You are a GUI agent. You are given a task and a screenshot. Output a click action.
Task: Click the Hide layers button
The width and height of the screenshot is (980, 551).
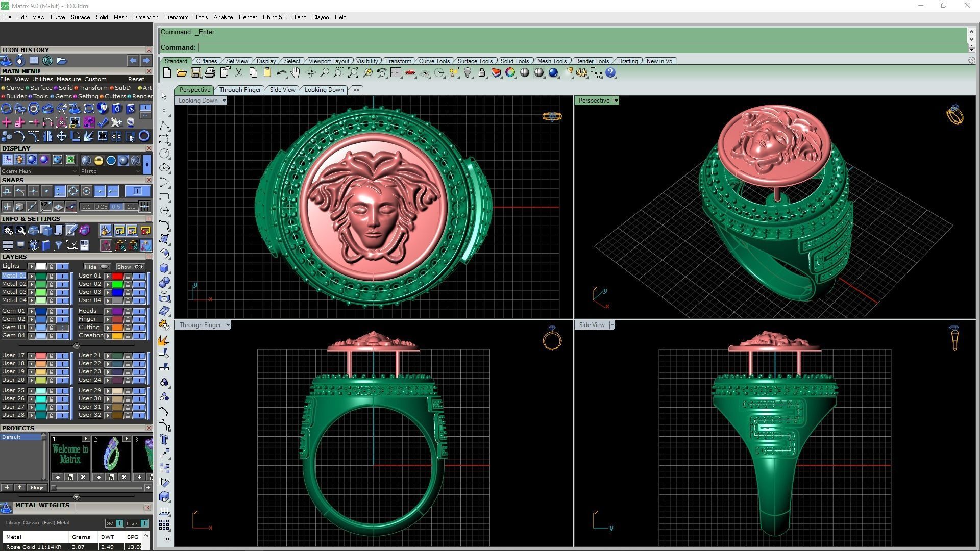[x=97, y=267]
